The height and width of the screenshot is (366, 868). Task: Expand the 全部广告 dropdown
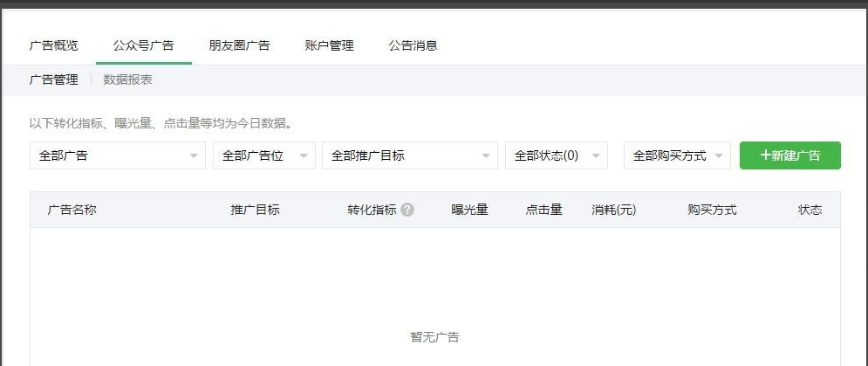coord(118,155)
